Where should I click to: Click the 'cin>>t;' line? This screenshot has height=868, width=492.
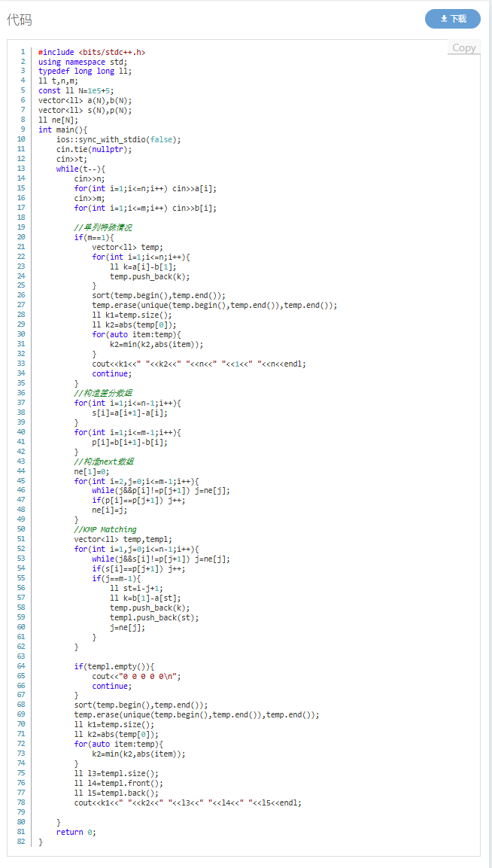point(72,160)
